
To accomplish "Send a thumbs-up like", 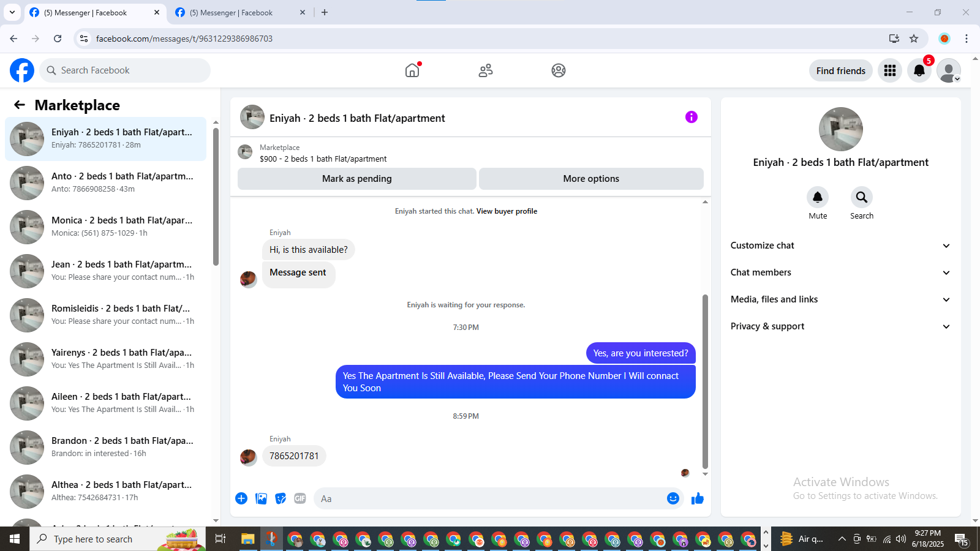I will point(698,498).
